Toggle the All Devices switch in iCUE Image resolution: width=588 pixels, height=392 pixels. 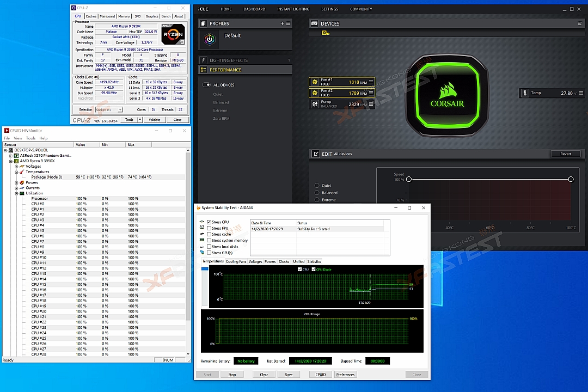[207, 85]
